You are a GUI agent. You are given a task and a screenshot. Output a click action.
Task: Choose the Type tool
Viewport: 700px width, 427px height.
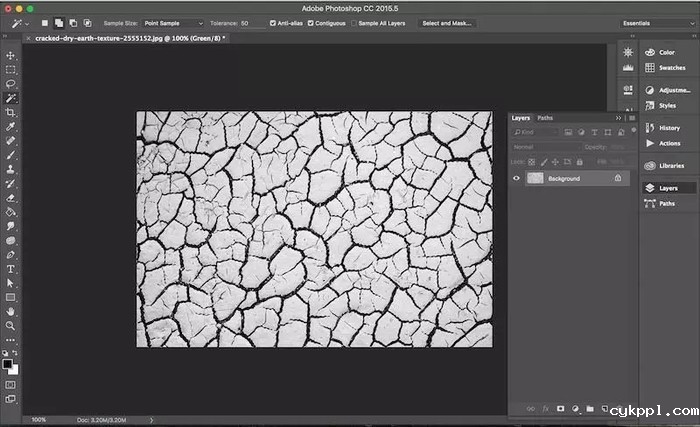click(11, 269)
